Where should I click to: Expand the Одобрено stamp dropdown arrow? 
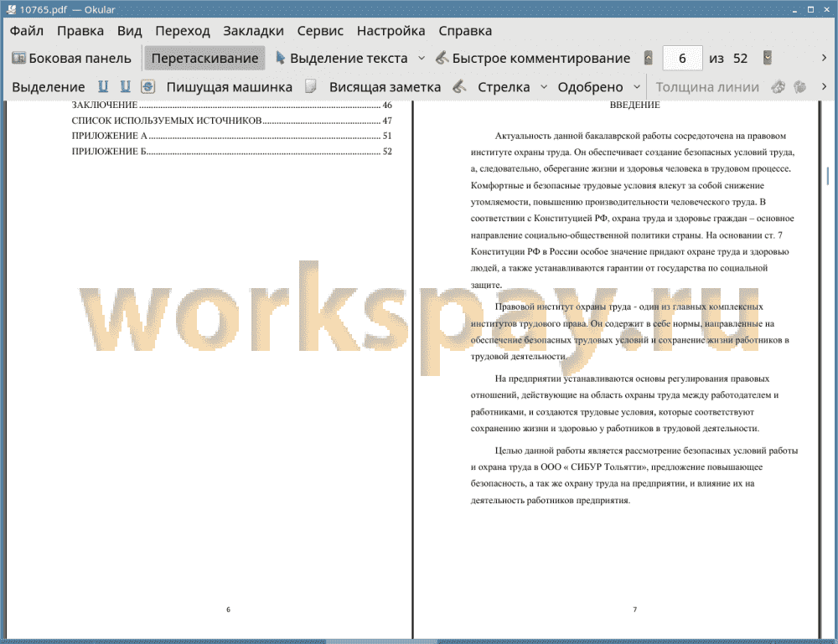pyautogui.click(x=637, y=87)
